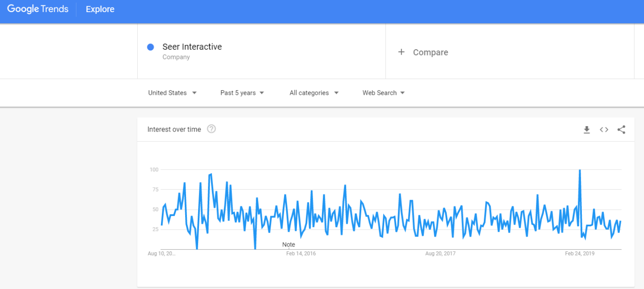Open the All categories dropdown
Image resolution: width=644 pixels, height=289 pixels.
click(x=314, y=93)
